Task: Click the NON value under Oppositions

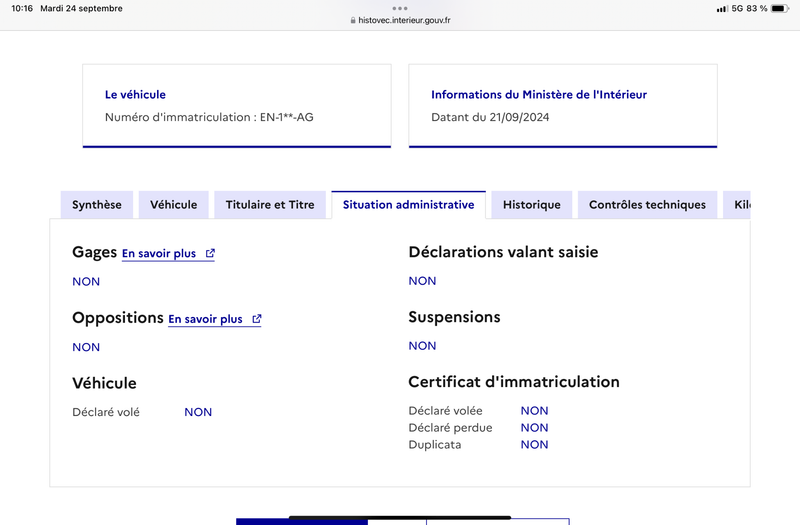Action: pyautogui.click(x=86, y=347)
